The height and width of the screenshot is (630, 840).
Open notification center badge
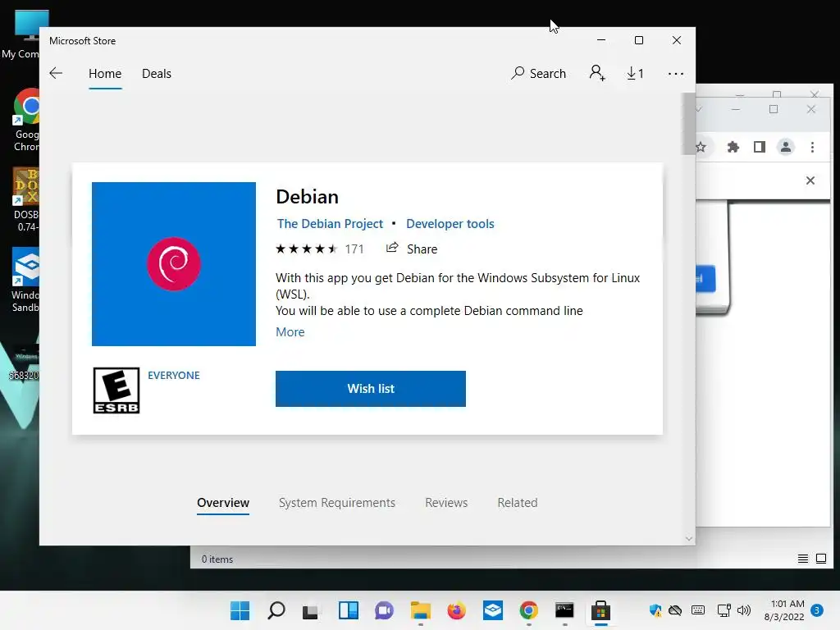817,610
